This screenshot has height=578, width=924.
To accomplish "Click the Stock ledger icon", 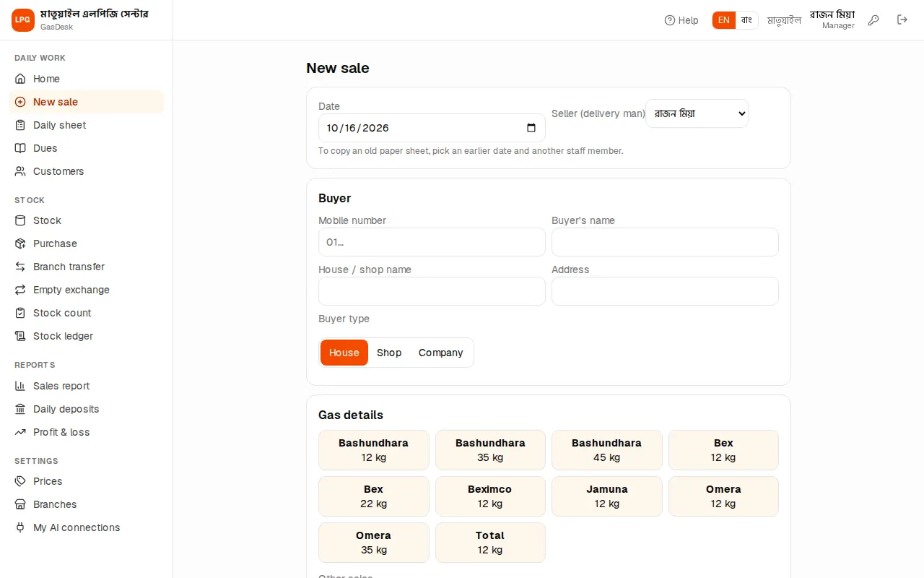I will tap(20, 336).
